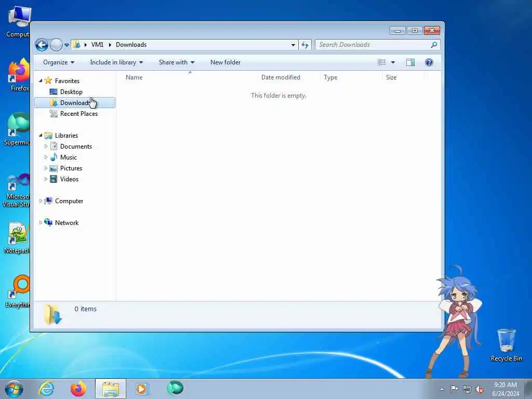Screen dimensions: 532x399
Task: Click the Forward navigation arrow button
Action: click(x=56, y=45)
